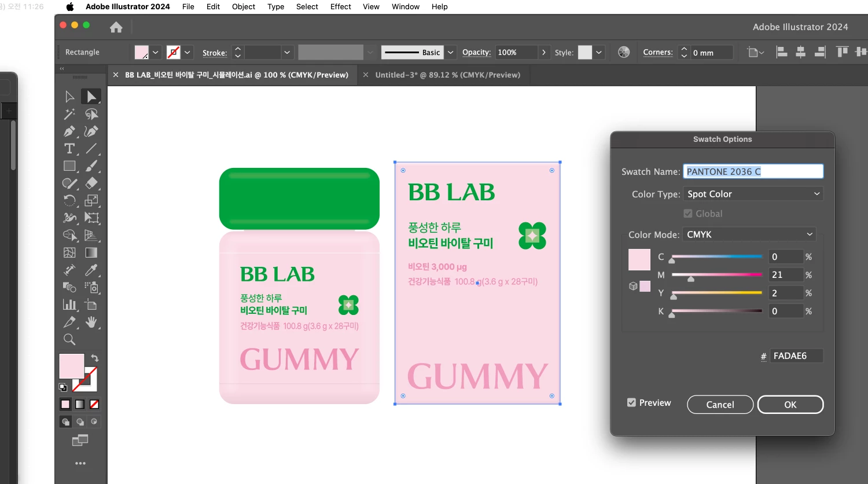Activate the Free Transform tool
This screenshot has width=868, height=484.
pos(91,218)
